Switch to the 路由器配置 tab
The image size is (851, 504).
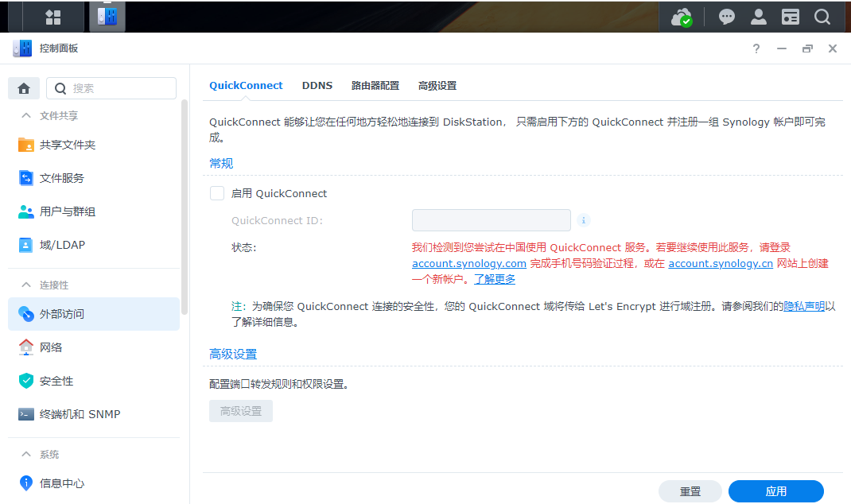pyautogui.click(x=375, y=86)
